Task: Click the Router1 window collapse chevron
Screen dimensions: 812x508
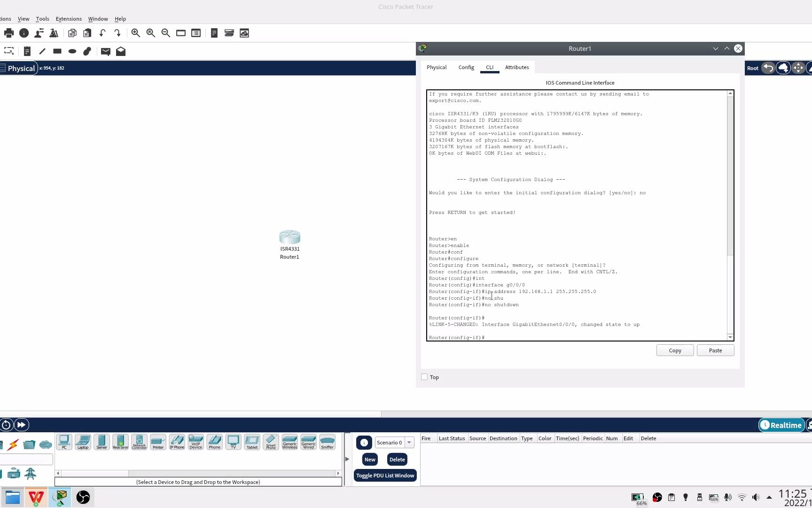Action: point(716,48)
